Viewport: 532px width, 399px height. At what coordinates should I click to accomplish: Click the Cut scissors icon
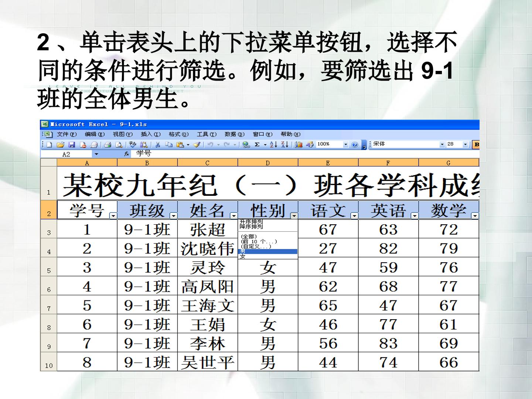[x=158, y=144]
